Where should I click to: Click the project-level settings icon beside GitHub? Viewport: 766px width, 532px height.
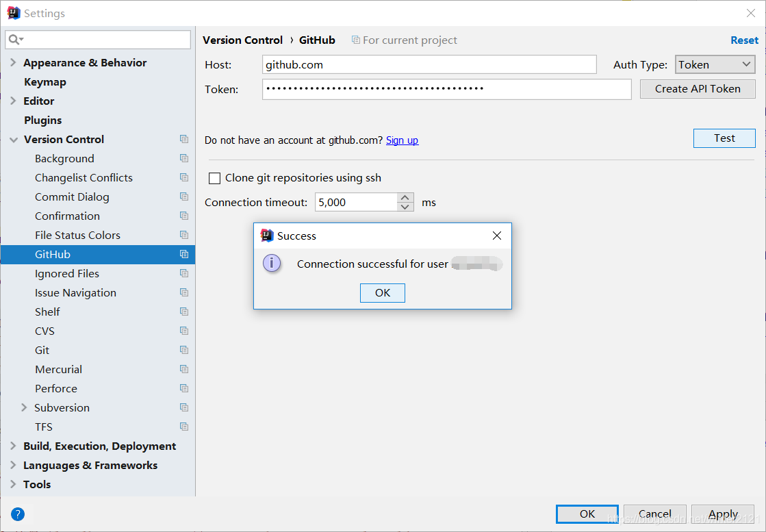click(184, 254)
